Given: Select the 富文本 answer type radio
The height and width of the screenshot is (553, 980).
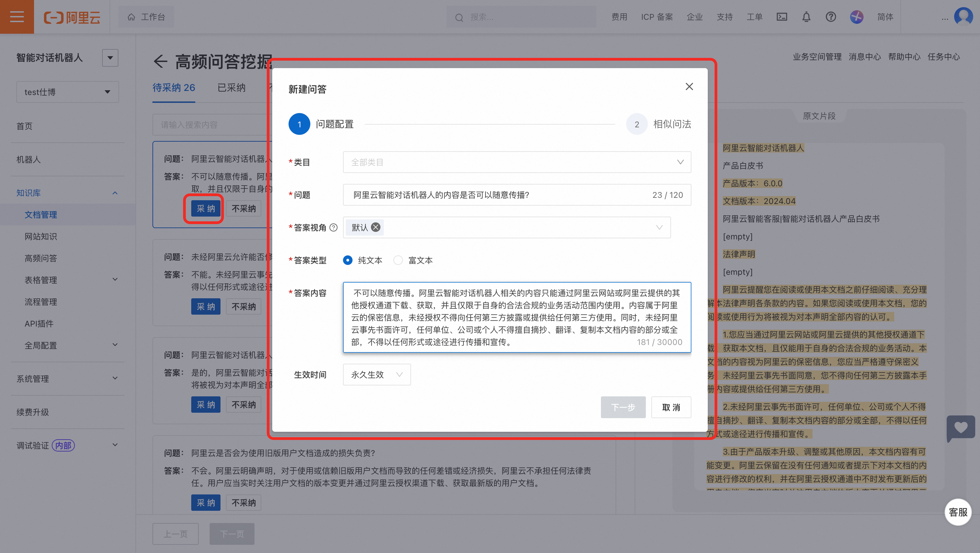Looking at the screenshot, I should (x=398, y=260).
